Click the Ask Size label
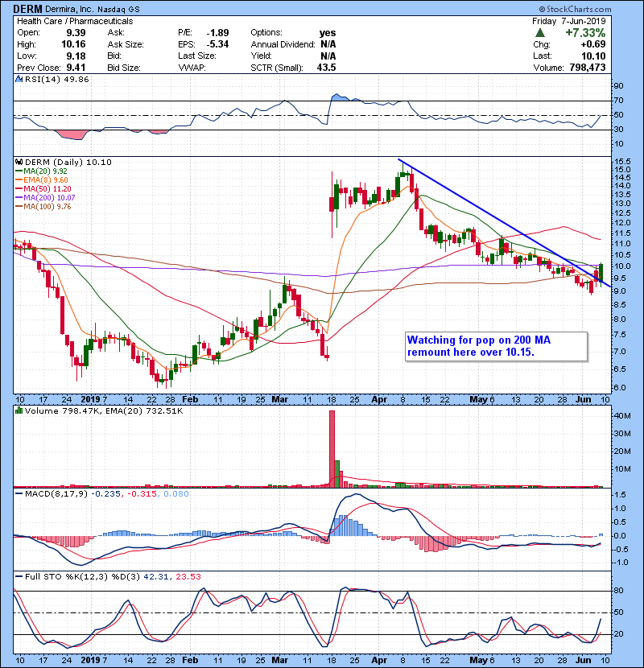This screenshot has width=644, height=668. coord(126,44)
